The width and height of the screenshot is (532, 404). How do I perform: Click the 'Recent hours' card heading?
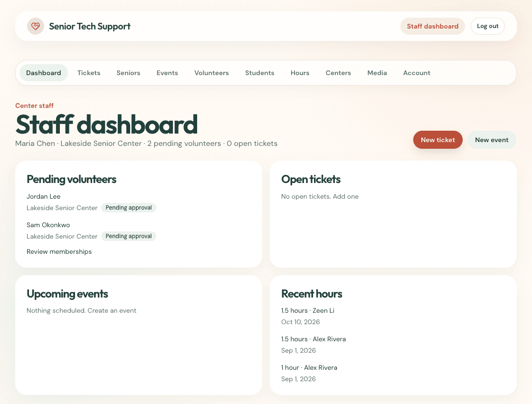coord(312,294)
